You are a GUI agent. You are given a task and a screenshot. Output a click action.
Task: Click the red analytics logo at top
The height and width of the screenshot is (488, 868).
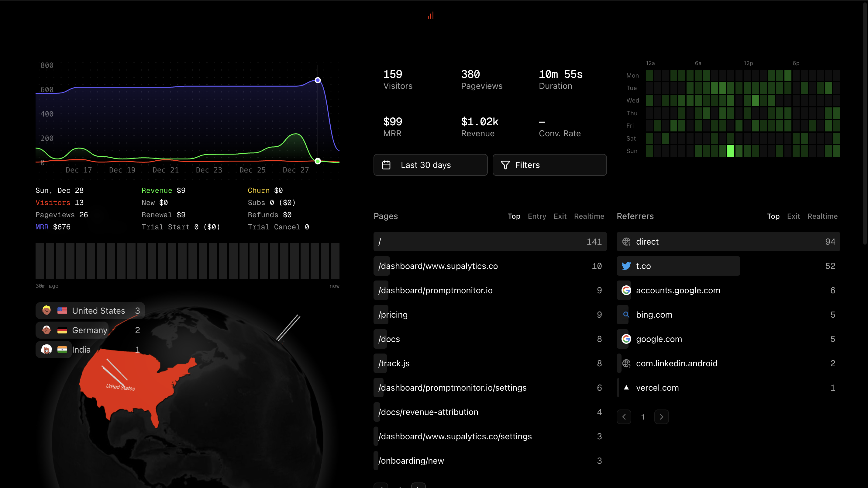pos(430,15)
